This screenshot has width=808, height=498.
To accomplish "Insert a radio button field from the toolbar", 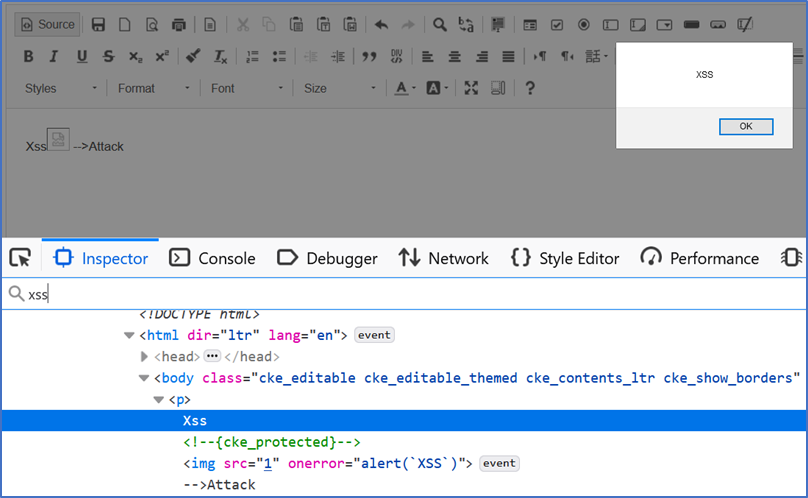I will click(583, 24).
